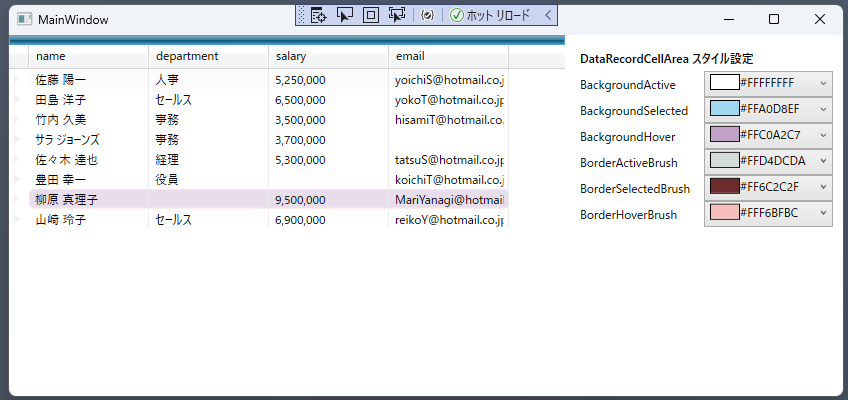
Task: Select the 豊田 幸一 name cell
Action: 89,180
